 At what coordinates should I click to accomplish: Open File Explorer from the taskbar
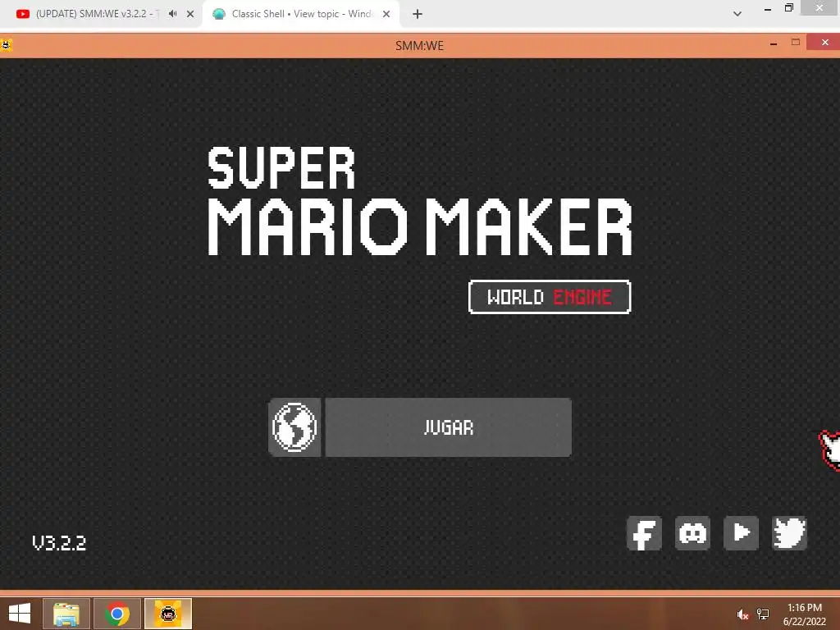tap(66, 614)
